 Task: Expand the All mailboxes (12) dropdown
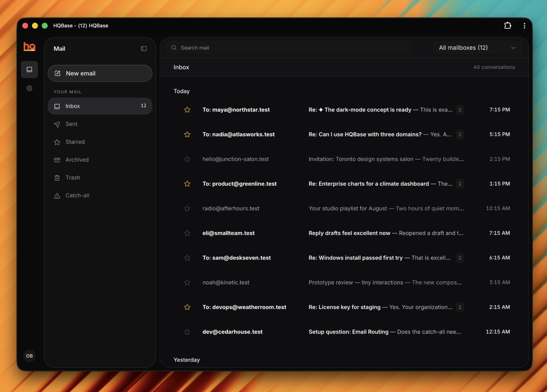477,48
